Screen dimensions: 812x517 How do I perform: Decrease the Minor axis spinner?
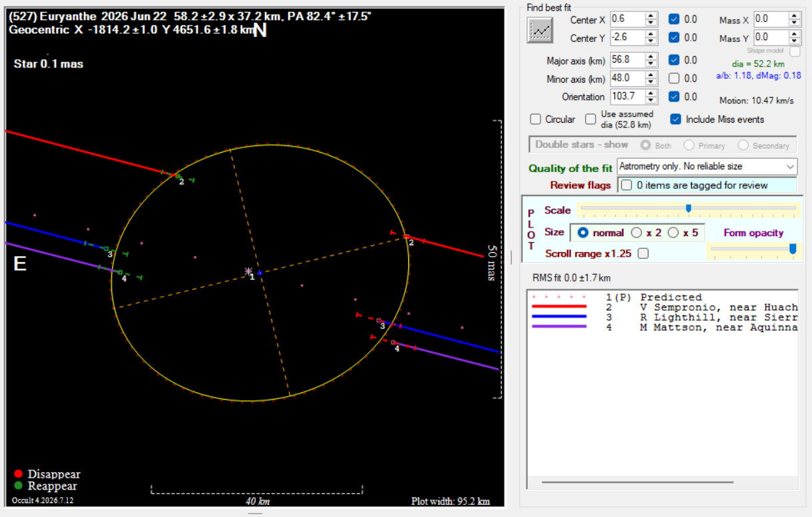tap(651, 83)
